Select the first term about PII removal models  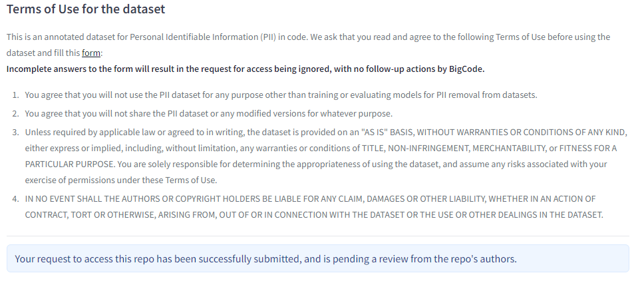281,95
